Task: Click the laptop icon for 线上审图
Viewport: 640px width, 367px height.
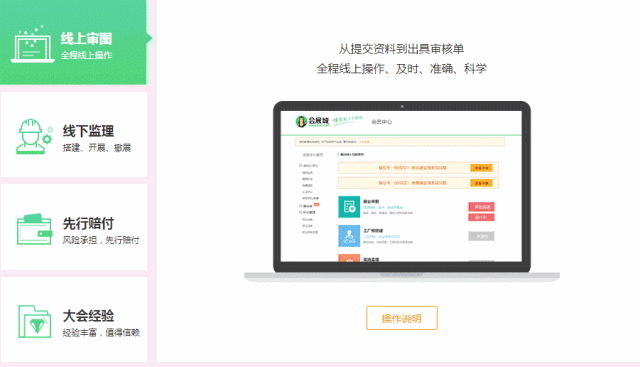Action: click(33, 45)
